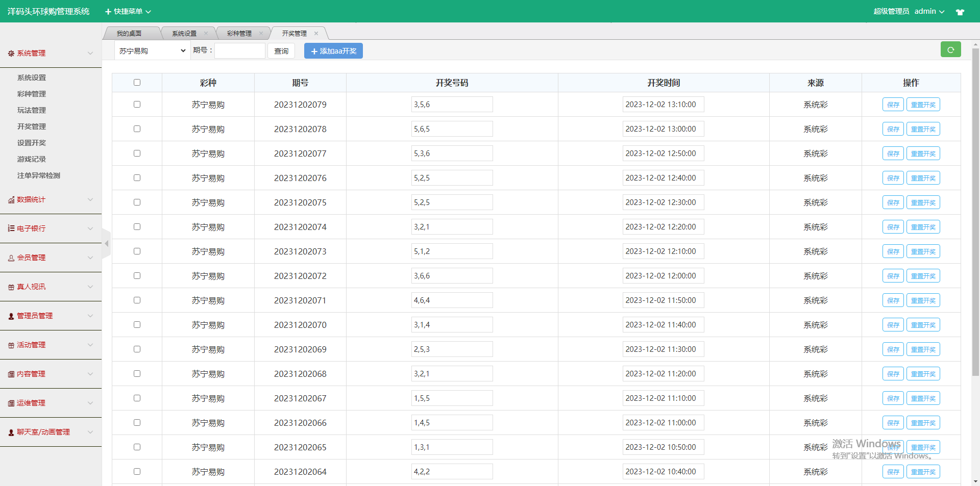Toggle the select-all checkbox in table header
Viewport: 980px width, 486px height.
[137, 83]
